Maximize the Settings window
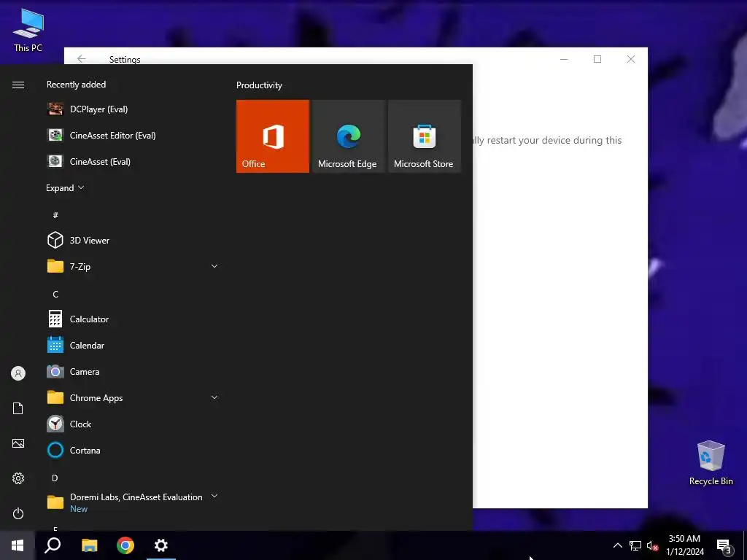Screen dimensions: 747x560 597,59
